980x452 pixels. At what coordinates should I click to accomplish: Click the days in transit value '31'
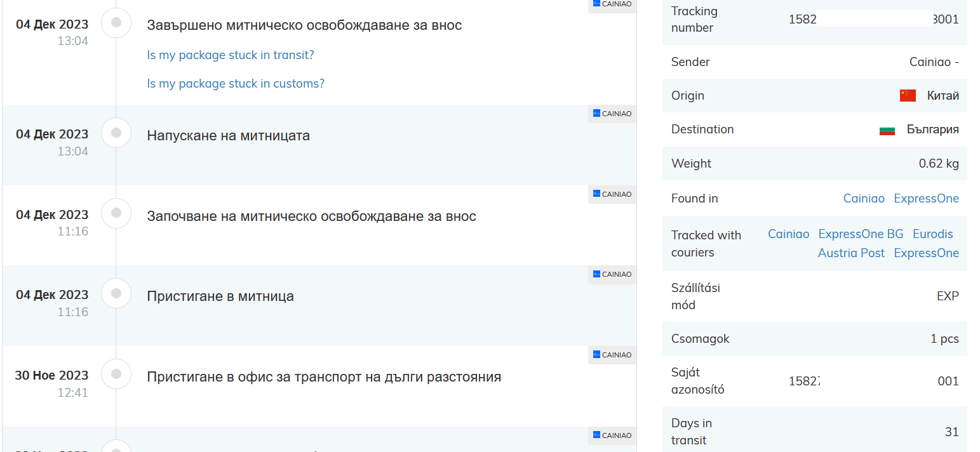[x=952, y=432]
